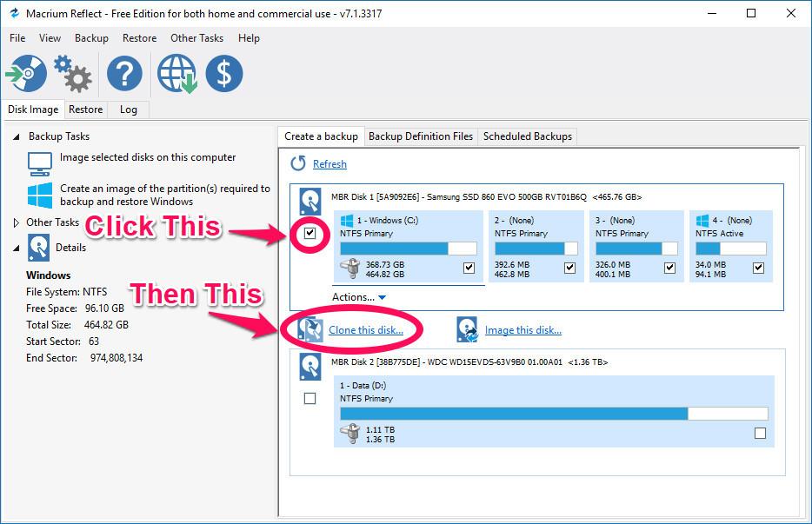This screenshot has width=812, height=524.
Task: Select the 4 - (None) NTFS Active partition block
Action: [730, 246]
